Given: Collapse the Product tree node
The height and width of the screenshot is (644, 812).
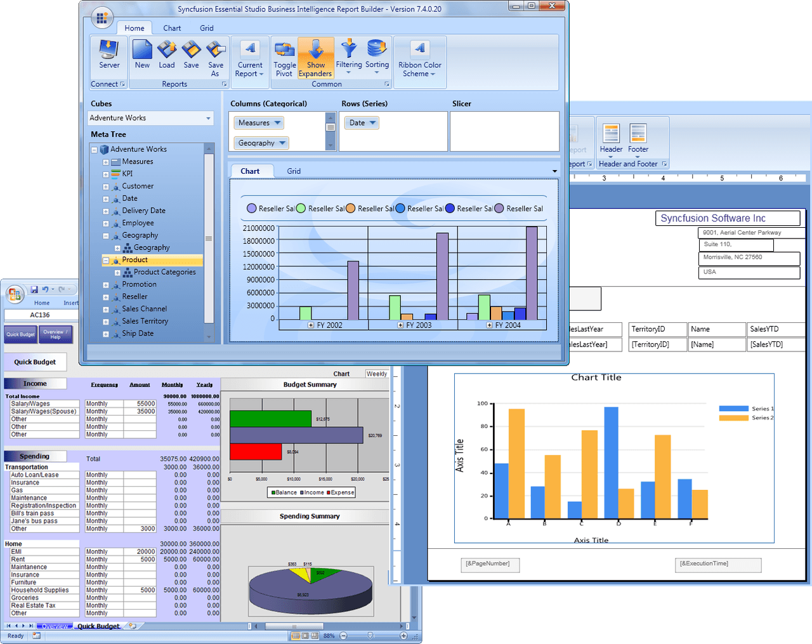Looking at the screenshot, I should click(106, 261).
